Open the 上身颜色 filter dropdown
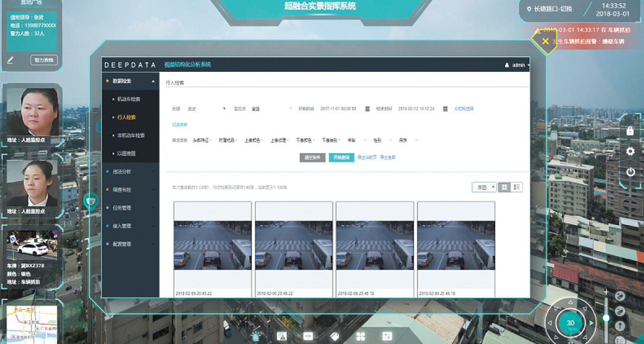 254,141
